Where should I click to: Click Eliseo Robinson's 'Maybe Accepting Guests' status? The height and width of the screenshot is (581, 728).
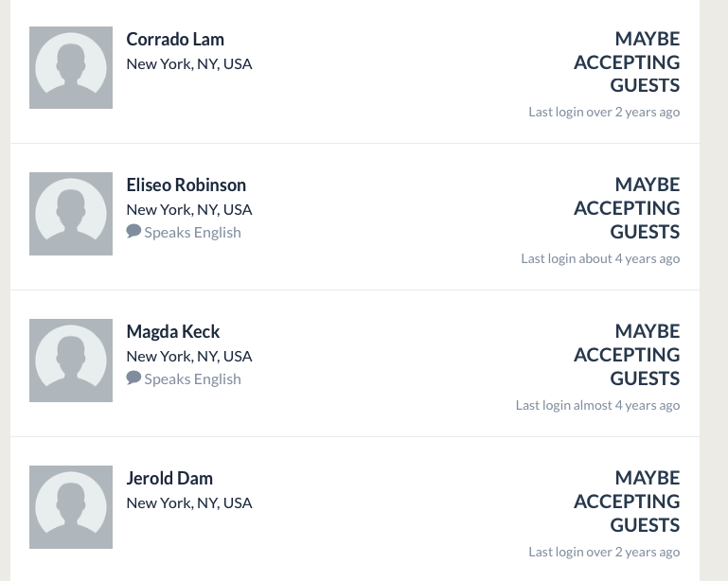click(627, 208)
